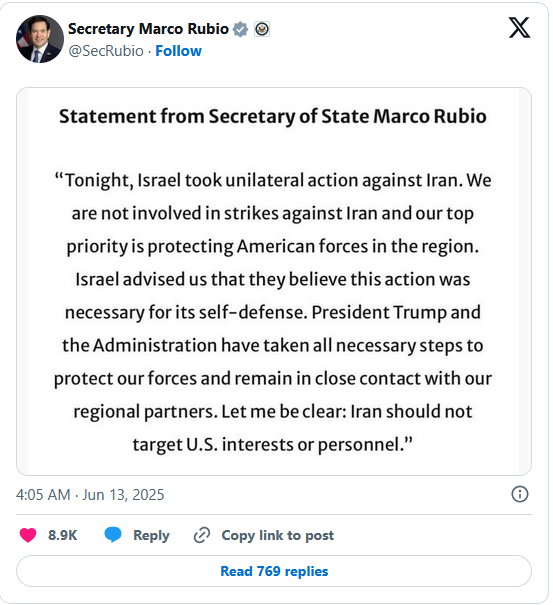Open the X logo link

(x=519, y=27)
